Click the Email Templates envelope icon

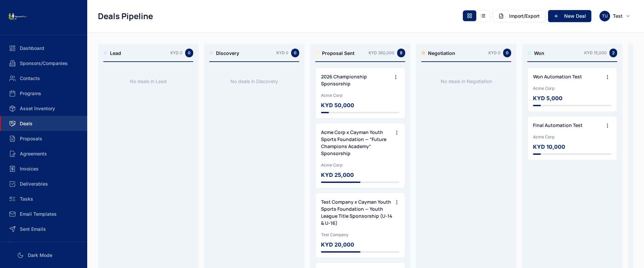12,214
